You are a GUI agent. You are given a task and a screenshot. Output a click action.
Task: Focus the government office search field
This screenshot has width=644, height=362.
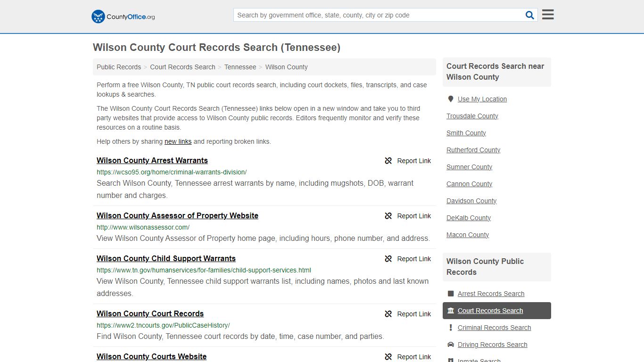pyautogui.click(x=379, y=15)
